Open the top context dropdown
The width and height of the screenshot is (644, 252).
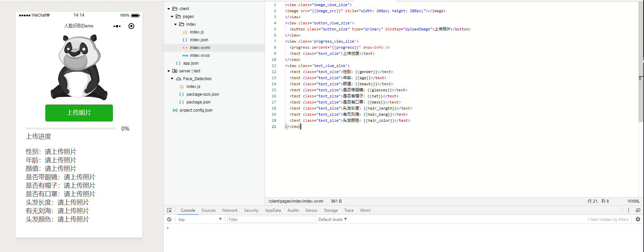click(x=199, y=220)
